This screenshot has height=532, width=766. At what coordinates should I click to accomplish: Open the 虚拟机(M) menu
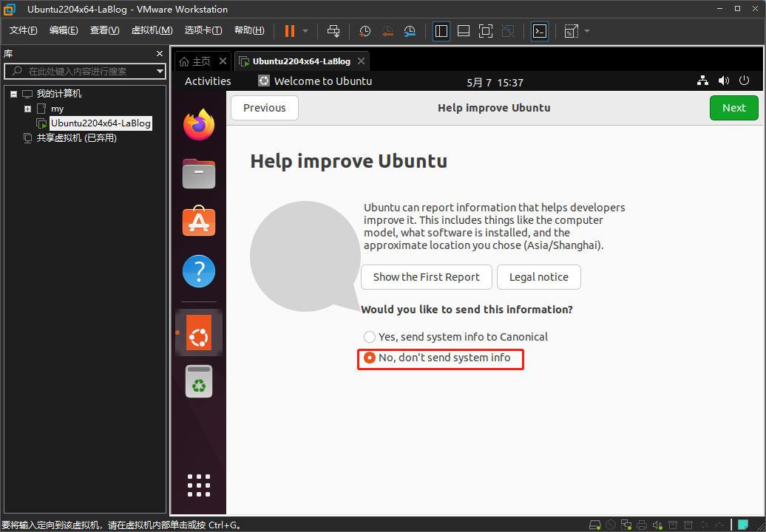point(152,30)
